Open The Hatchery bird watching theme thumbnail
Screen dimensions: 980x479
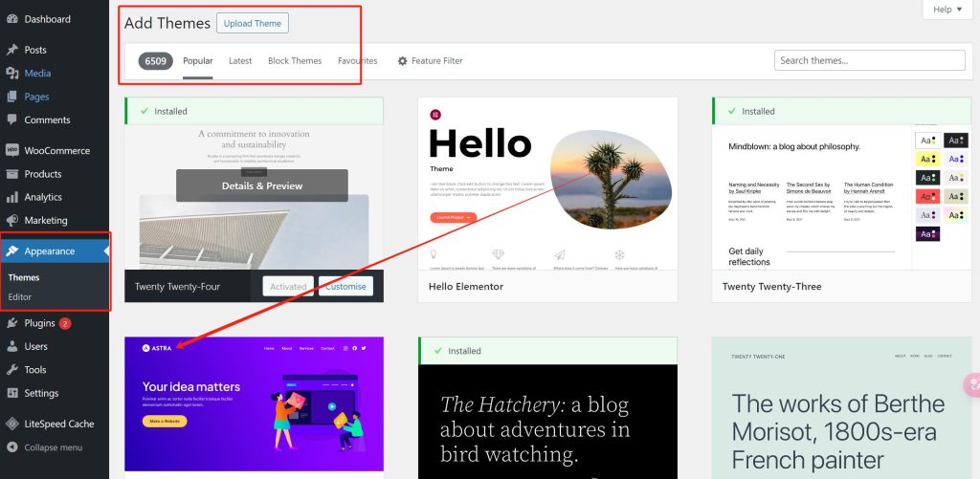coord(547,422)
